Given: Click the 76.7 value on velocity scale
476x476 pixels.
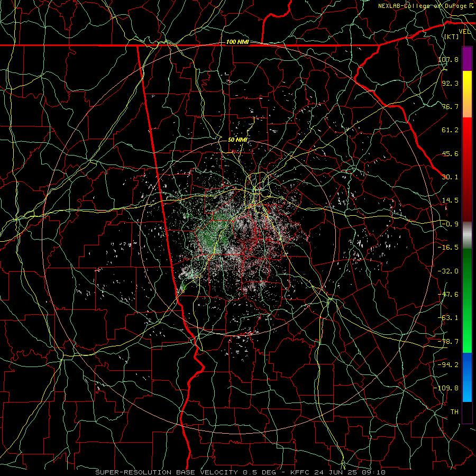Looking at the screenshot, I should click(450, 106).
